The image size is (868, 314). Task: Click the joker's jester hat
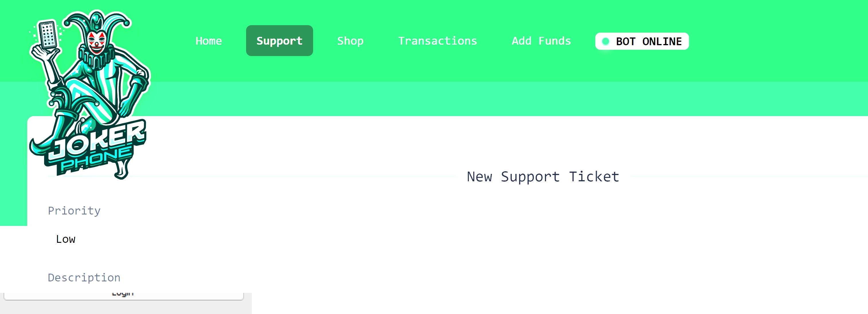(x=97, y=21)
